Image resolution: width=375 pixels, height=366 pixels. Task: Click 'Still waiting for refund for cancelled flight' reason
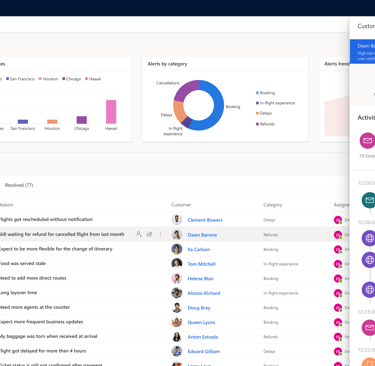[62, 234]
